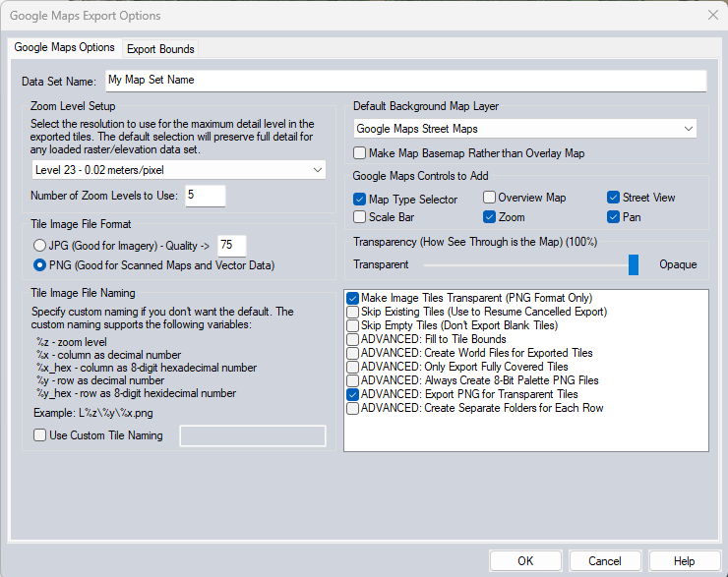Image resolution: width=728 pixels, height=577 pixels.
Task: Expand the Default Background Map Layer dropdown
Action: [x=524, y=129]
